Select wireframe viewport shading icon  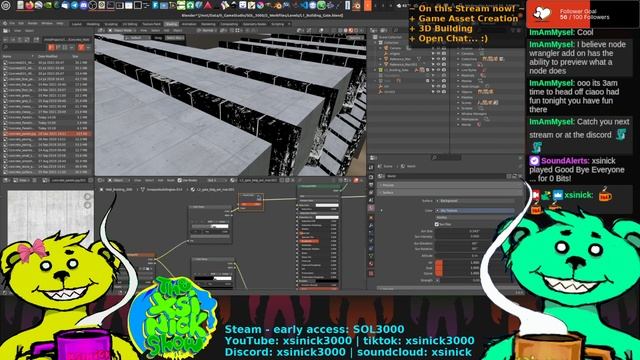click(x=340, y=31)
